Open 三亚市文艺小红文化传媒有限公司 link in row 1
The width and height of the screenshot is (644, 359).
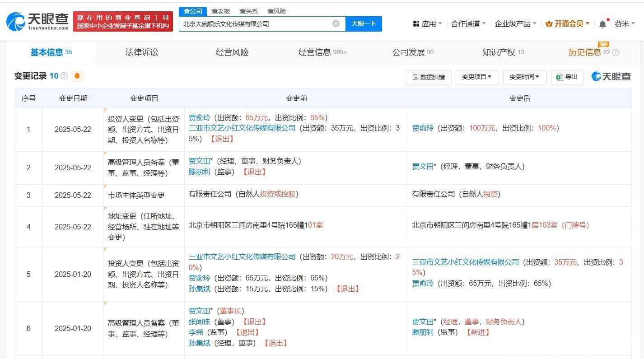[242, 128]
